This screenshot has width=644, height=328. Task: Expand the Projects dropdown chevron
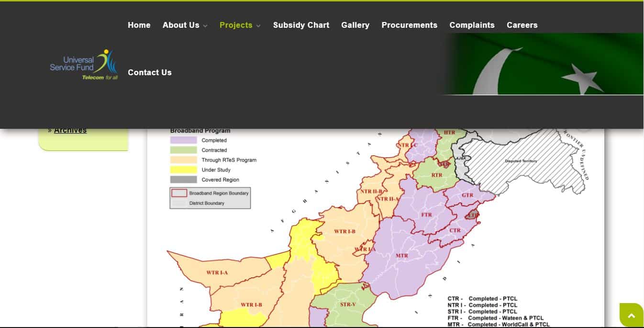pyautogui.click(x=258, y=26)
